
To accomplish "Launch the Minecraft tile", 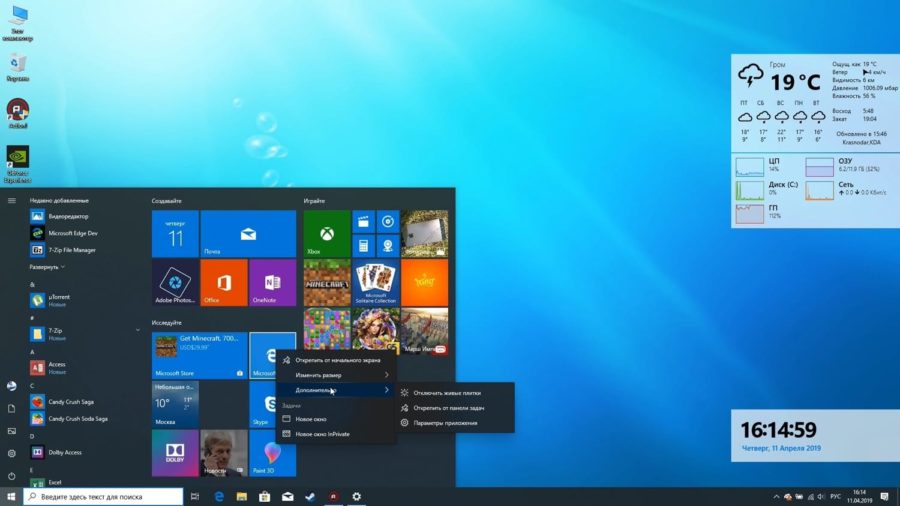I will point(327,282).
